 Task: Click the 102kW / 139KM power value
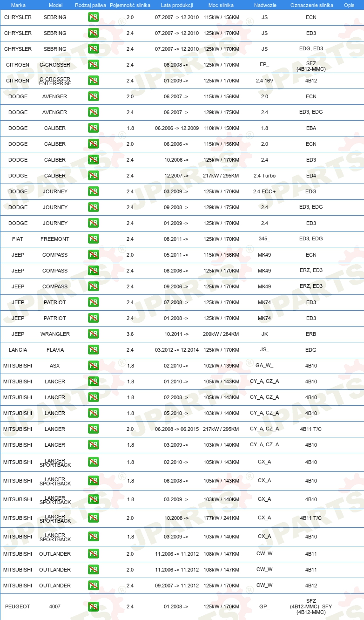tap(221, 366)
